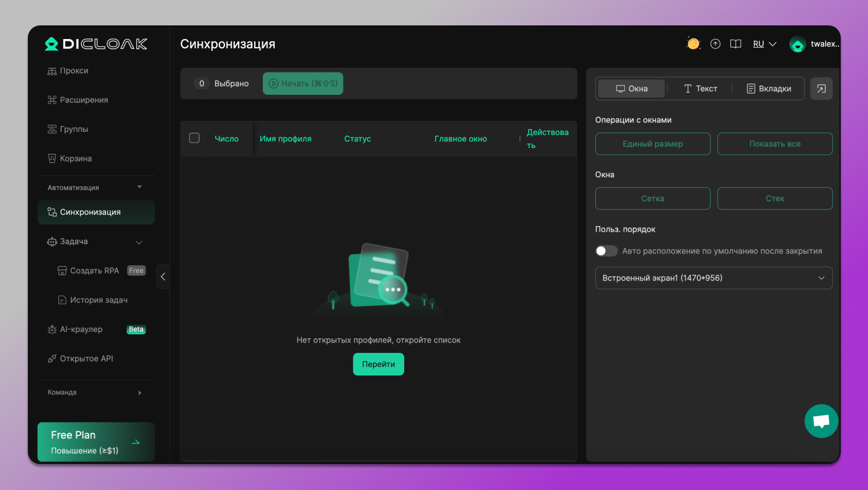The image size is (868, 490).
Task: Open the Встроенный экран1 display selector
Action: point(714,278)
